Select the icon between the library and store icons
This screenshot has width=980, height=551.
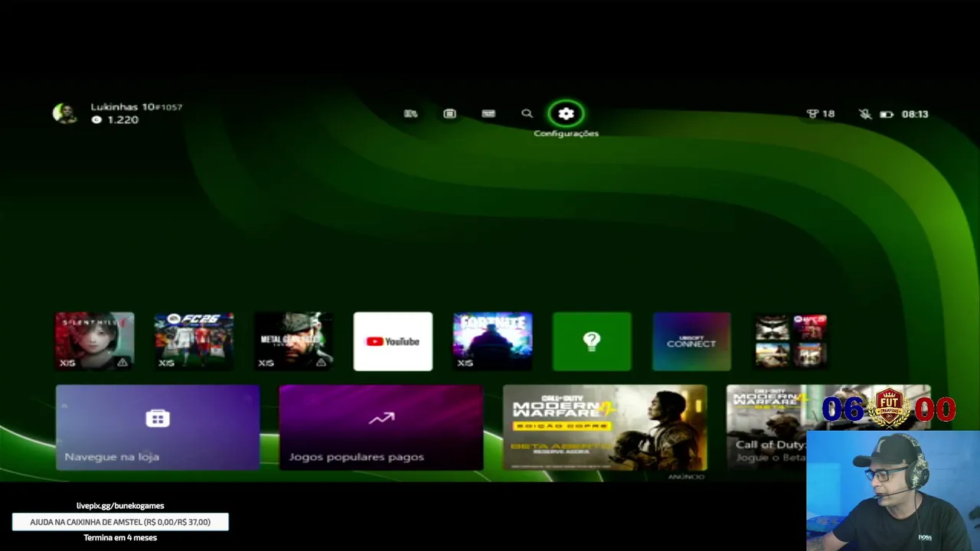449,113
